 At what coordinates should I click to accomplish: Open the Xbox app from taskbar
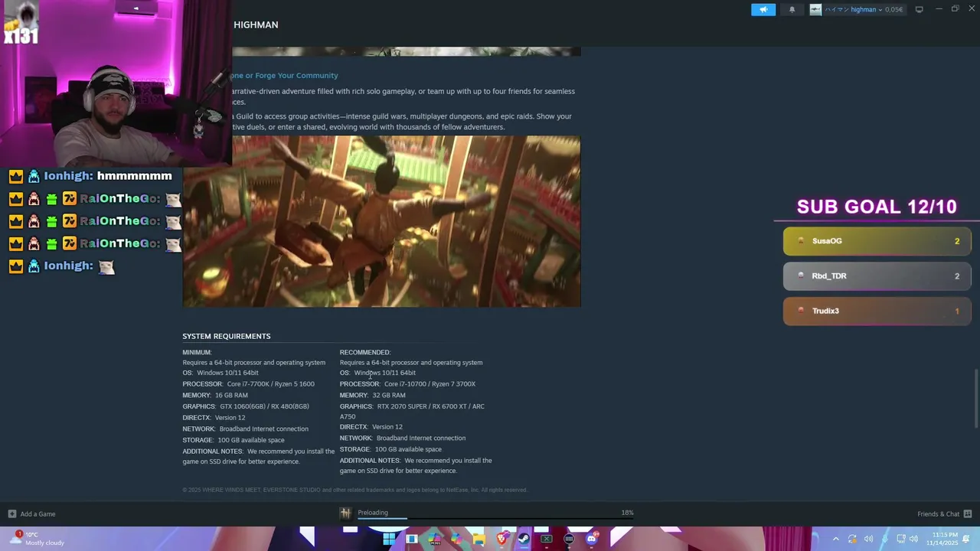pos(547,539)
